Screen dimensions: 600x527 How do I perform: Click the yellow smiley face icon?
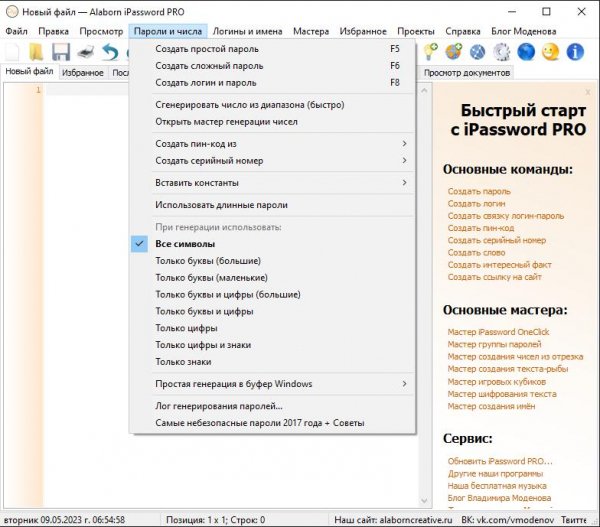[x=551, y=52]
